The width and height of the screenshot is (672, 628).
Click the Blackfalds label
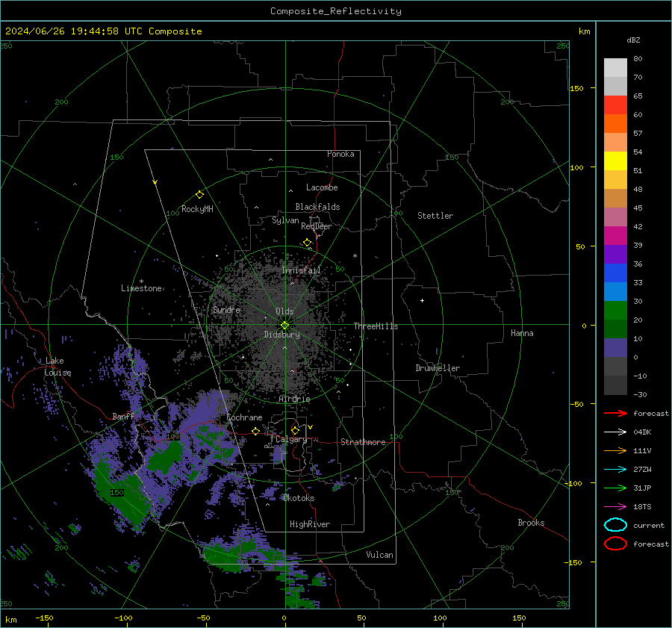coord(317,207)
